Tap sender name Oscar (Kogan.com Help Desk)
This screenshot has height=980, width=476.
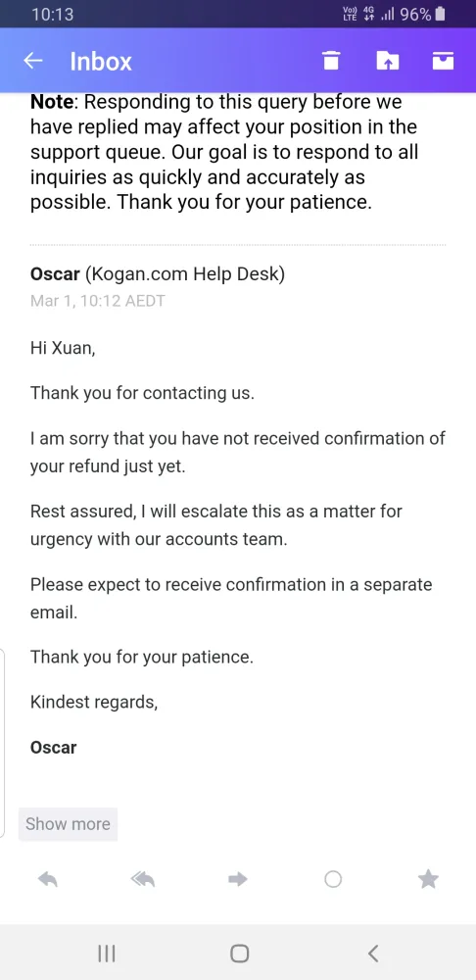click(x=158, y=274)
